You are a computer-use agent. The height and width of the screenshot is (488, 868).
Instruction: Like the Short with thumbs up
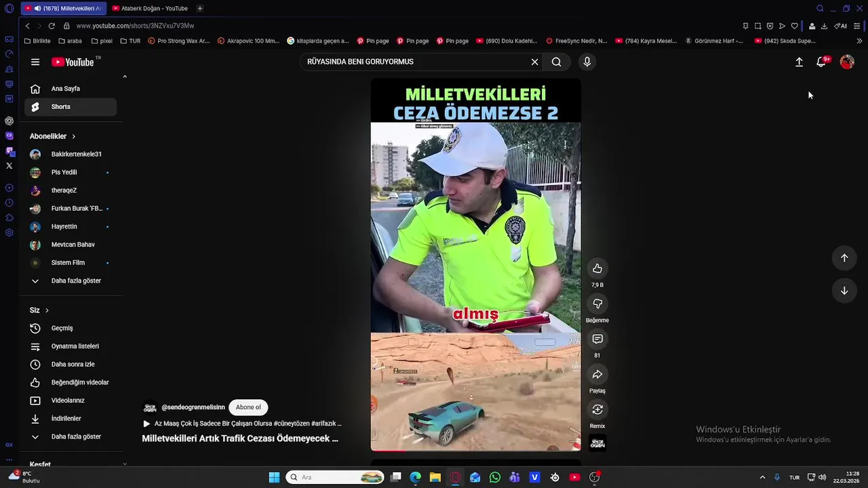click(x=597, y=268)
